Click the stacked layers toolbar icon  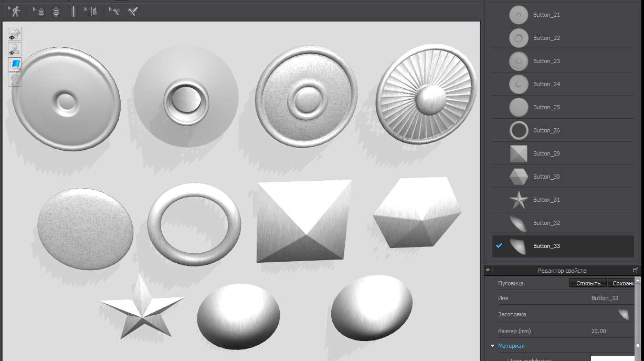[x=56, y=11]
